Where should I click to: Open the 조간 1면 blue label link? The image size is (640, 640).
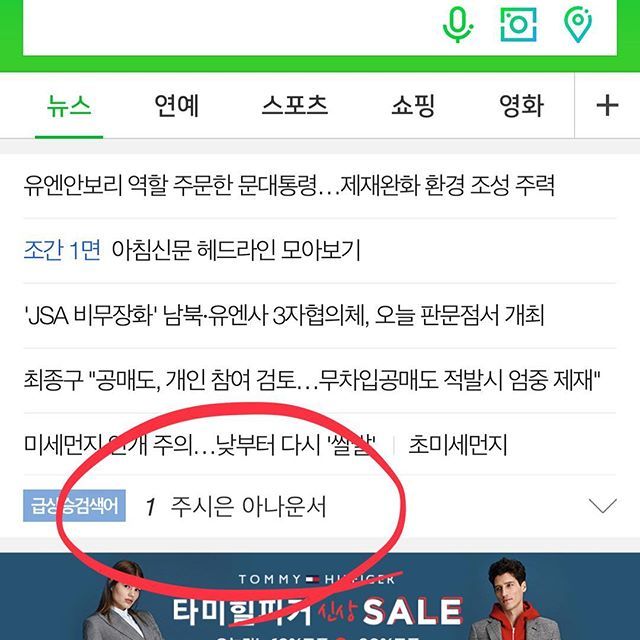(x=62, y=250)
